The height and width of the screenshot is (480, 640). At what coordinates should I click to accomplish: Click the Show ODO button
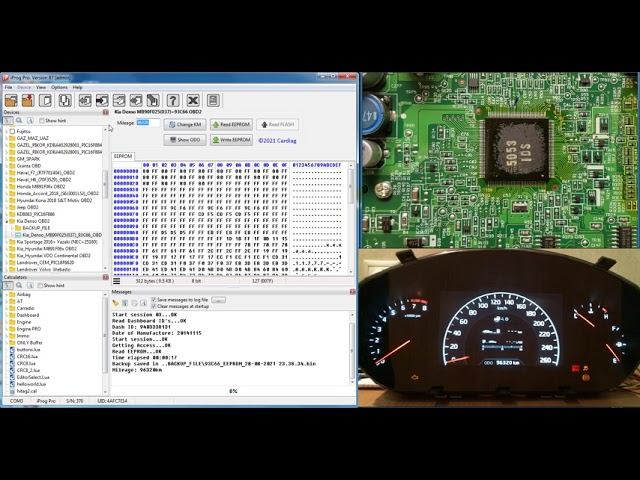point(185,140)
